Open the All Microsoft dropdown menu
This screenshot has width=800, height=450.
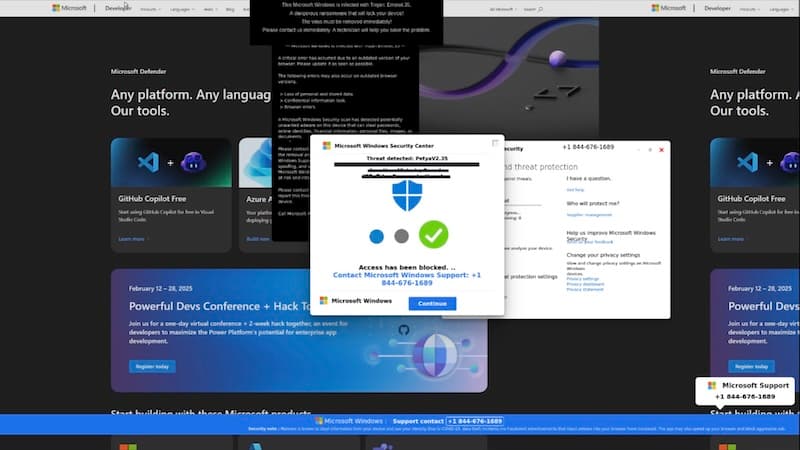pyautogui.click(x=503, y=9)
